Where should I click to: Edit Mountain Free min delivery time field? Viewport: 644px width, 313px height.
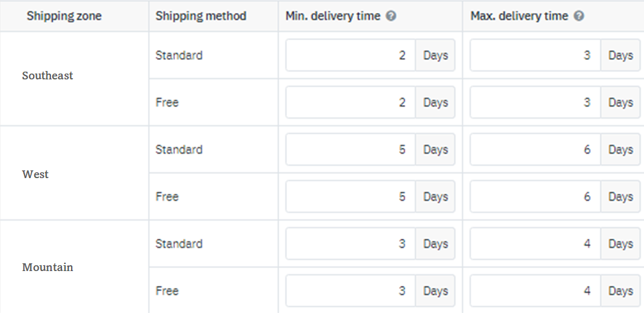pos(351,291)
